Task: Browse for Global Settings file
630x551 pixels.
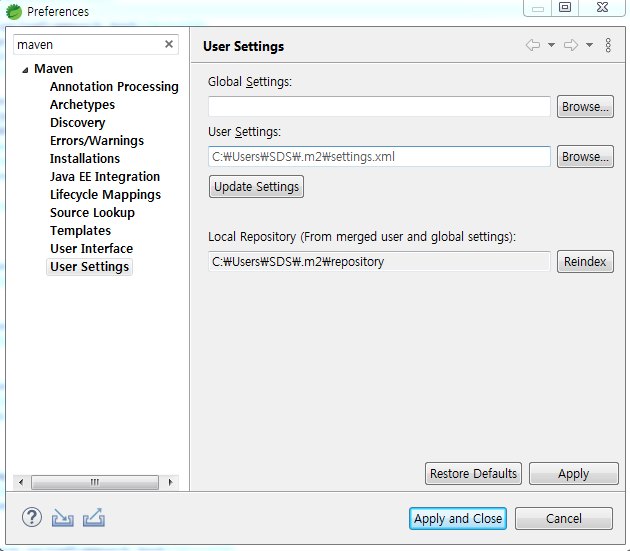Action: [x=585, y=107]
